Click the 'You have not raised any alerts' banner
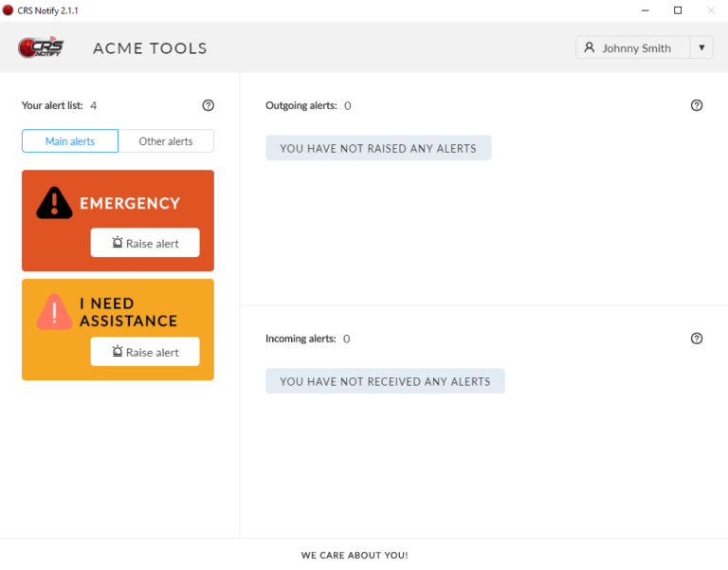This screenshot has width=728, height=570. 378,148
